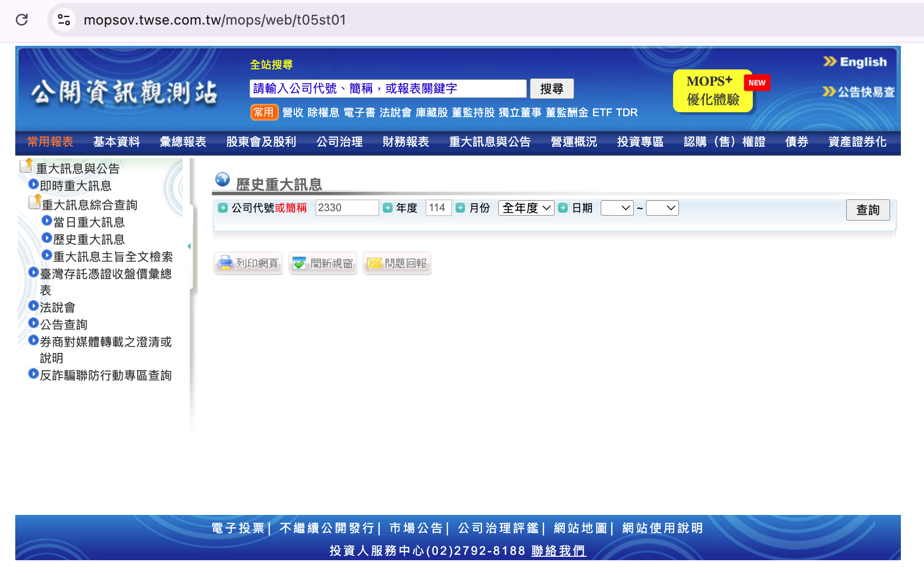This screenshot has width=924, height=574.
Task: Click the printer icon on 列印網頁
Action: (225, 263)
